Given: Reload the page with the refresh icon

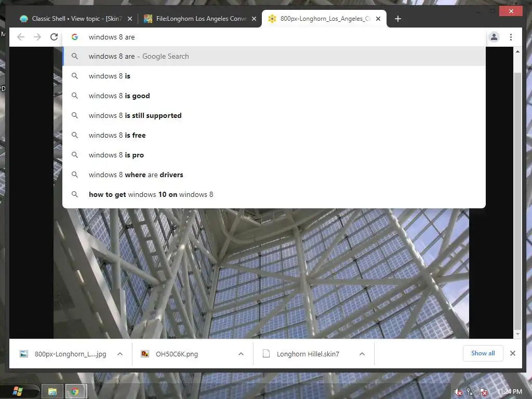Looking at the screenshot, I should [x=54, y=37].
